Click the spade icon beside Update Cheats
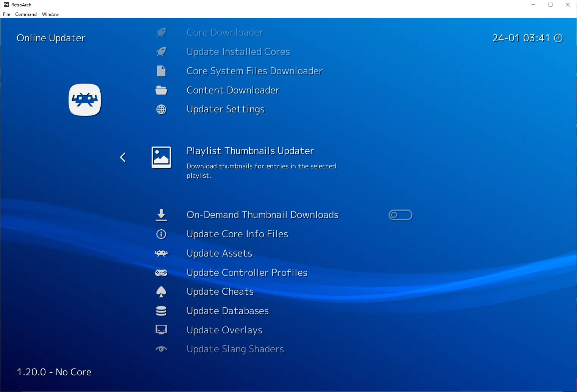 pos(161,292)
